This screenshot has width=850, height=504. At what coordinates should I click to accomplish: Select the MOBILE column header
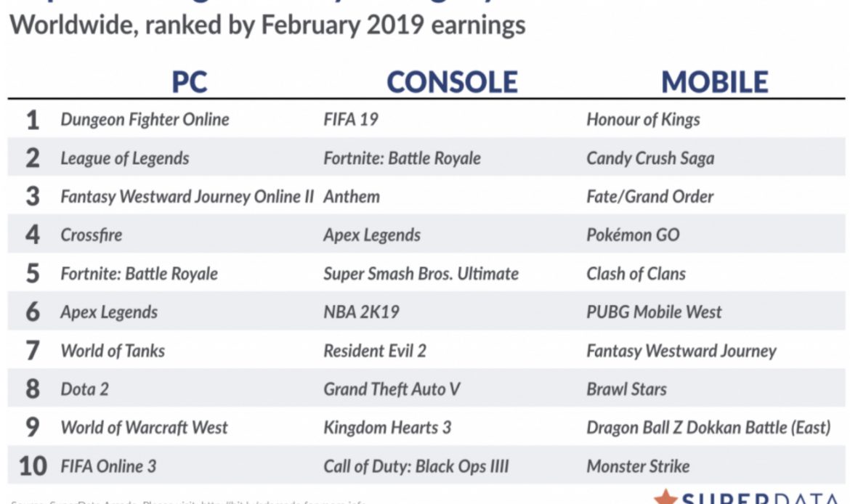tap(714, 81)
